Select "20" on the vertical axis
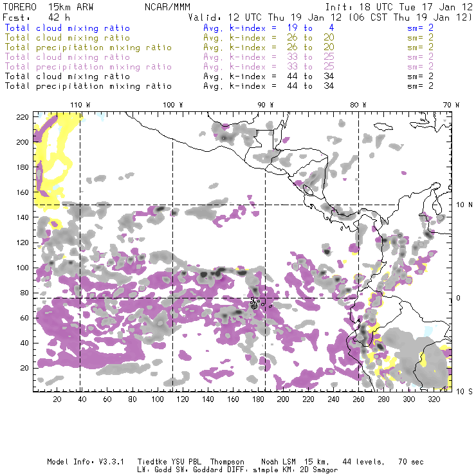 (x=24, y=368)
